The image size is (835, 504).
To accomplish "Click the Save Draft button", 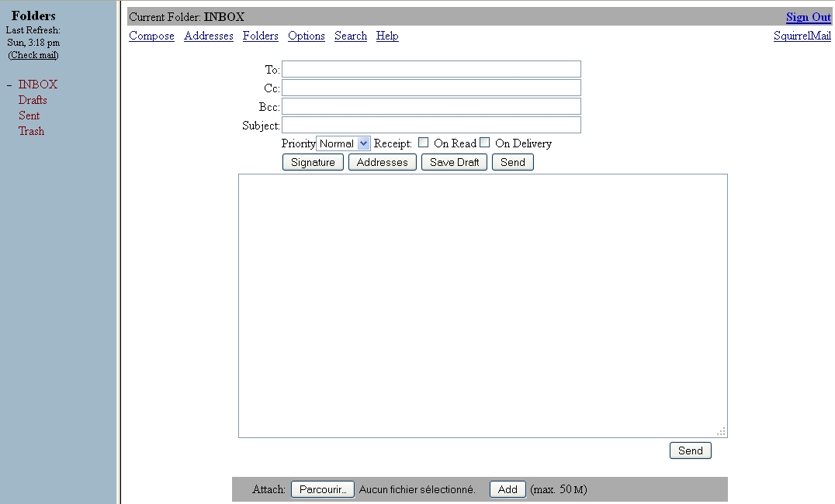I will [454, 162].
